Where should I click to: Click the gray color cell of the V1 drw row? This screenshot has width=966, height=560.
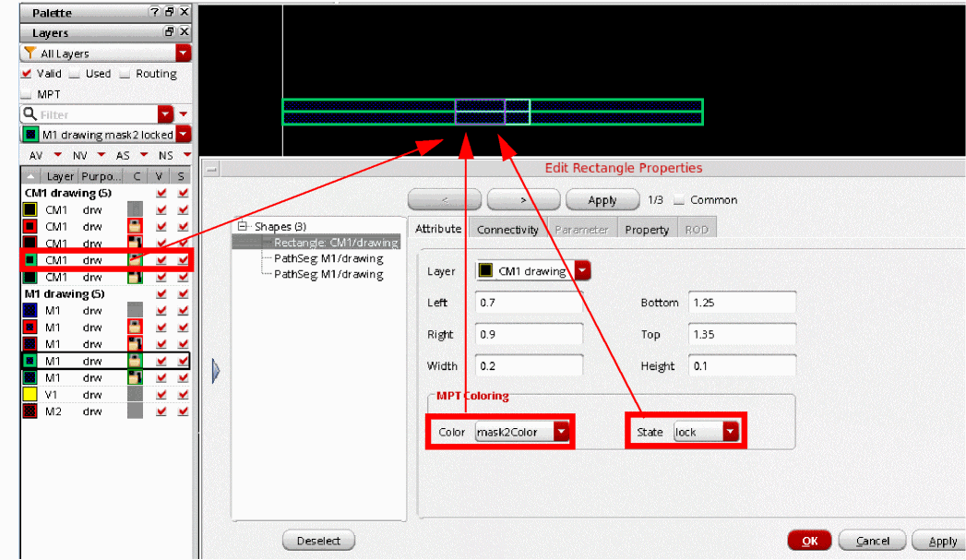coord(135,394)
